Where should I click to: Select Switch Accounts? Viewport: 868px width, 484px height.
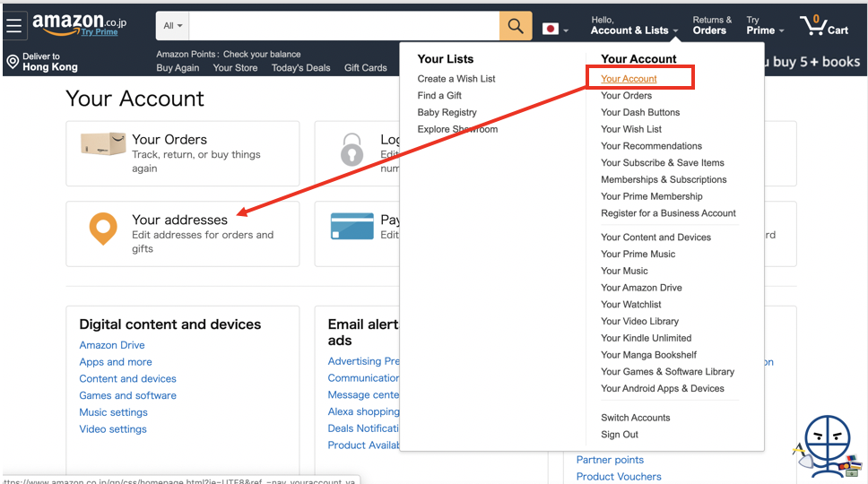point(636,418)
